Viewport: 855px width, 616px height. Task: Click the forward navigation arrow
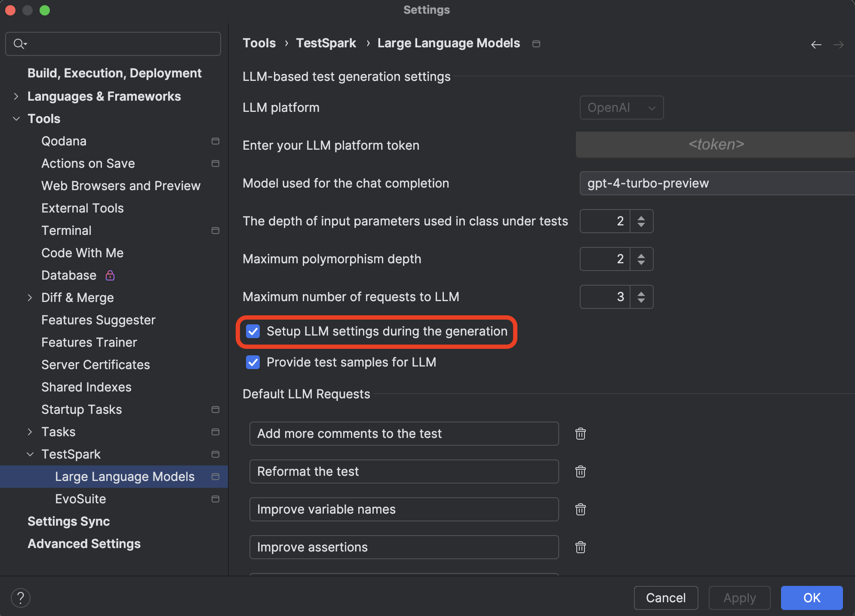[x=839, y=44]
